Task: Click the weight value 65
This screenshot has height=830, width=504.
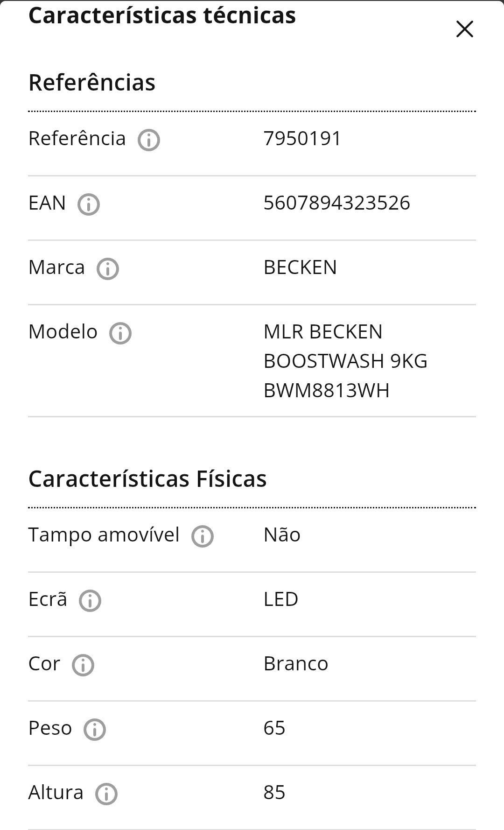Action: click(x=274, y=728)
